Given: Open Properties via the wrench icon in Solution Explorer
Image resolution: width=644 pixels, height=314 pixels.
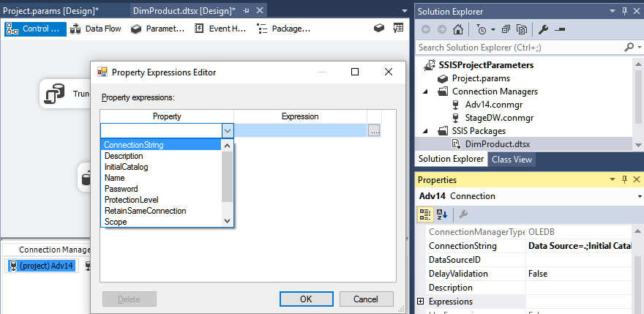Looking at the screenshot, I should tap(543, 29).
